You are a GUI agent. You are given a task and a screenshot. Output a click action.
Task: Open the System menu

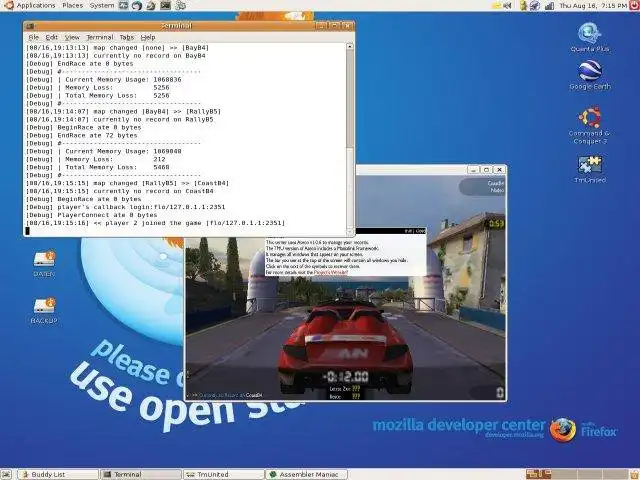[102, 5]
